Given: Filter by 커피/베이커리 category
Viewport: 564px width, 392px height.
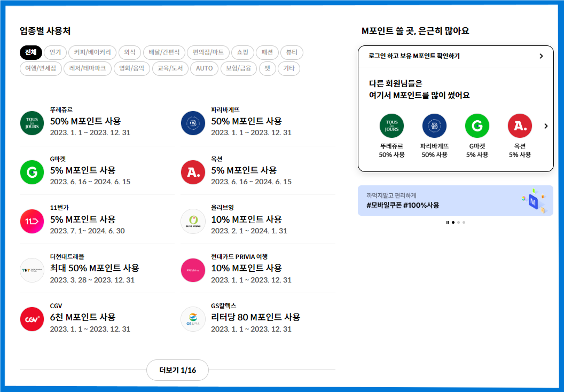Looking at the screenshot, I should [x=92, y=52].
